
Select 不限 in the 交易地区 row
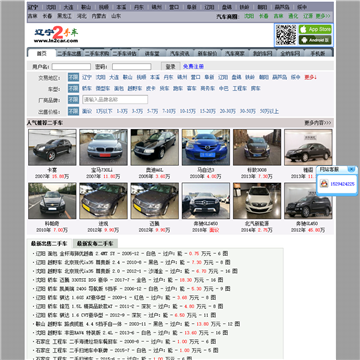[73, 77]
